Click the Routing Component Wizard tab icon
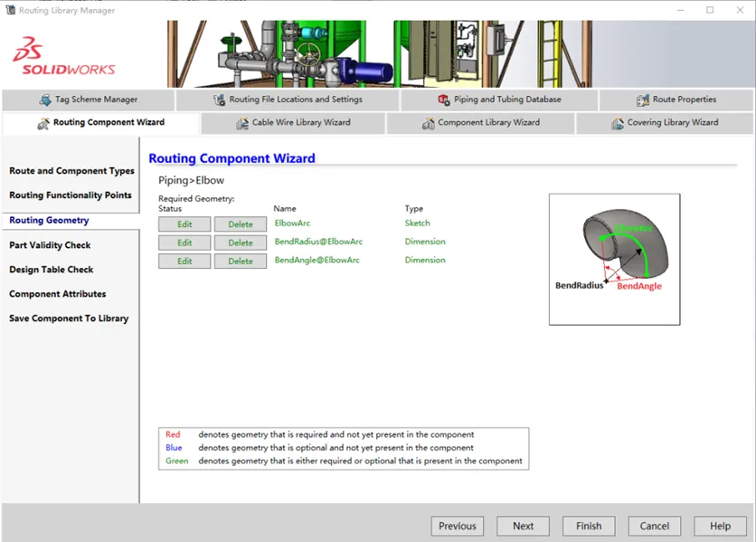The image size is (756, 542). [x=43, y=123]
